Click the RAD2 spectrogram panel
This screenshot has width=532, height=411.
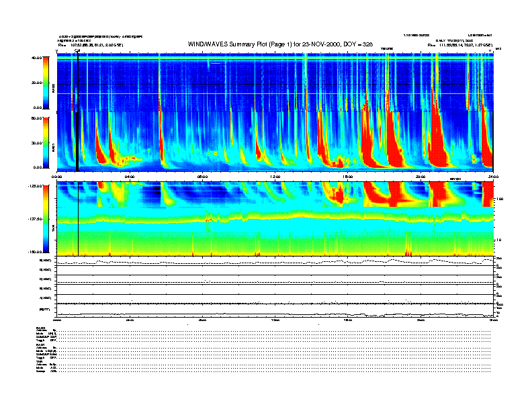point(275,82)
